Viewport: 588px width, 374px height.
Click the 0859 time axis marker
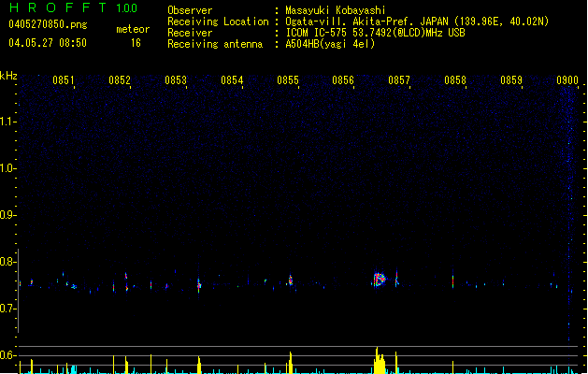511,80
